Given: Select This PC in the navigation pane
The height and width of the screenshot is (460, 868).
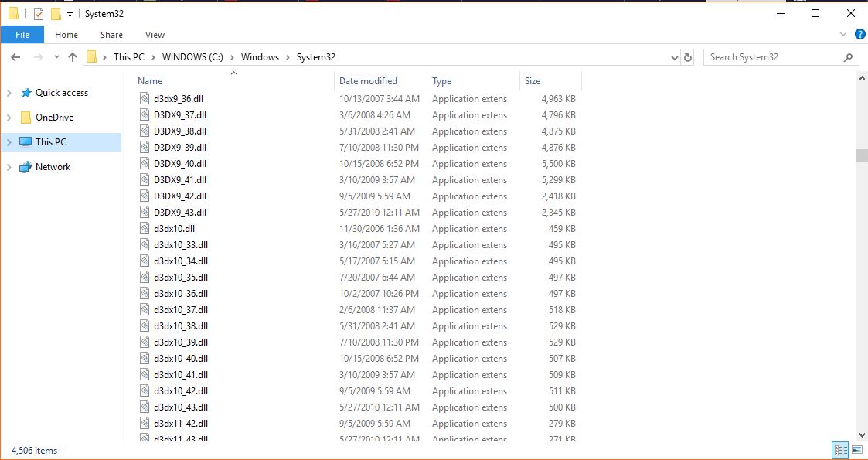Looking at the screenshot, I should point(50,142).
